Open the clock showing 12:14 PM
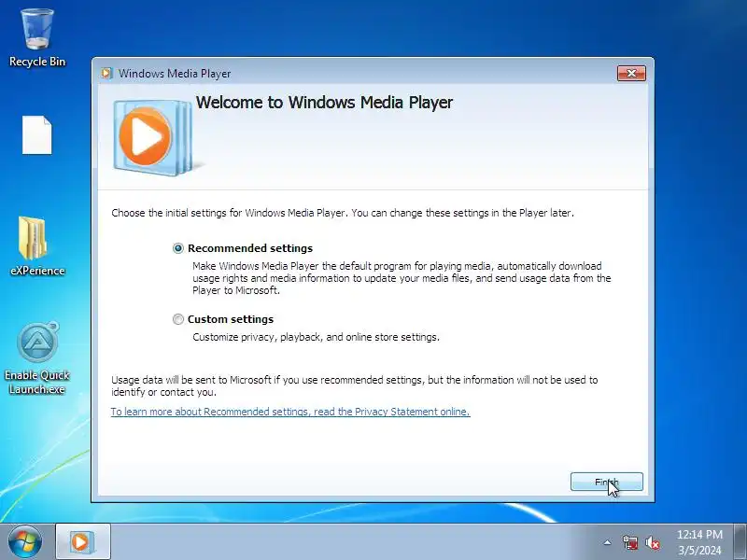This screenshot has height=560, width=747. 699,542
